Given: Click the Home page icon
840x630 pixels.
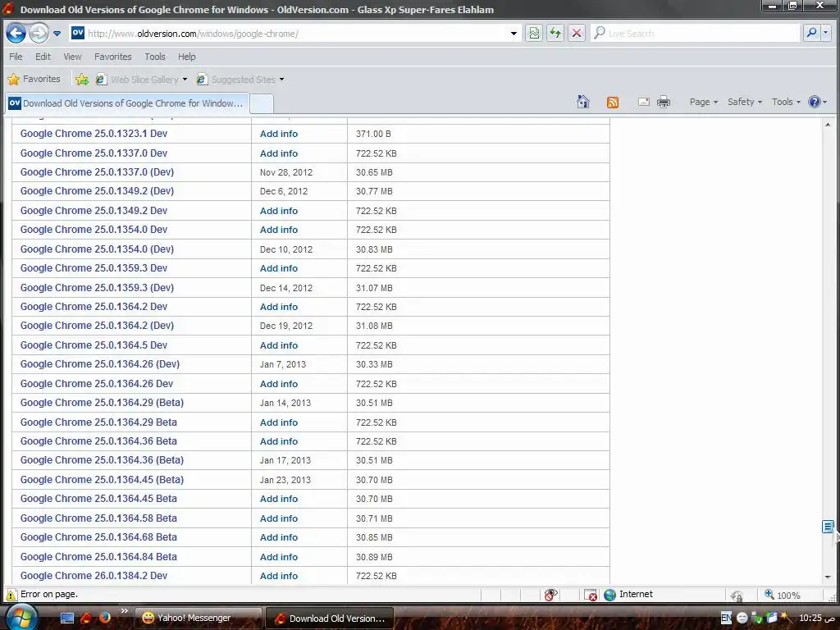Looking at the screenshot, I should 583,102.
